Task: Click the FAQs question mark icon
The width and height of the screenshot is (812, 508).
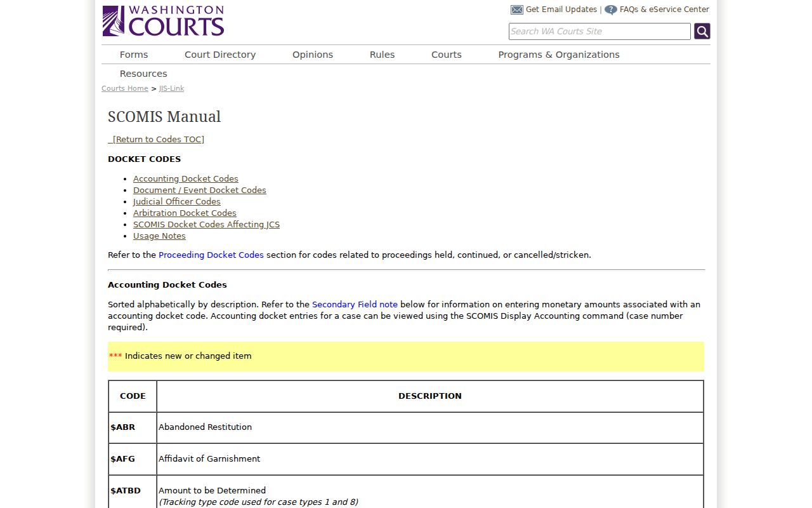Action: tap(611, 10)
